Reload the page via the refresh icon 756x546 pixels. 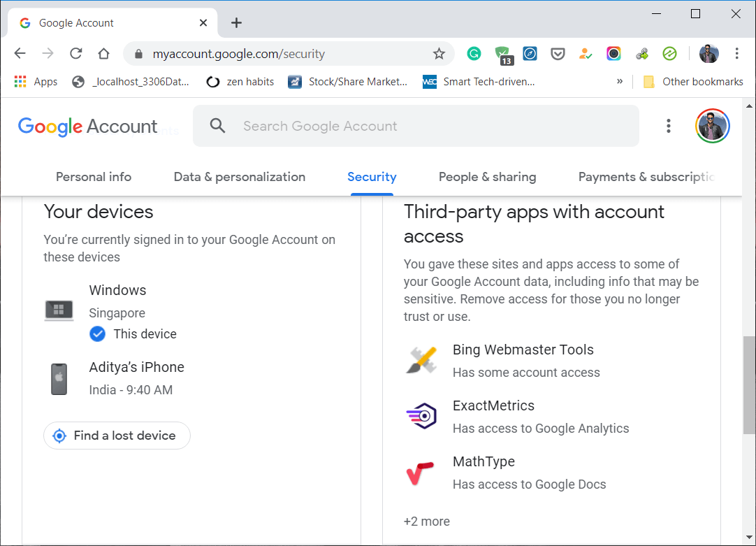75,53
